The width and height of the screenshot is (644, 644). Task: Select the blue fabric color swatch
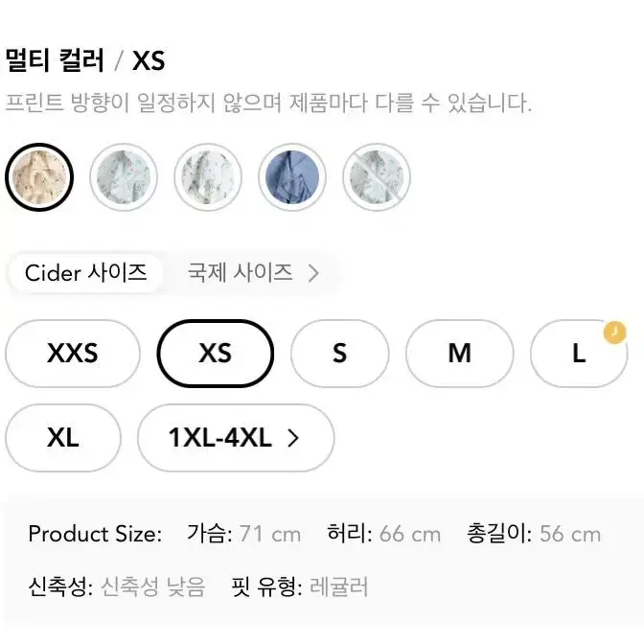(x=292, y=177)
